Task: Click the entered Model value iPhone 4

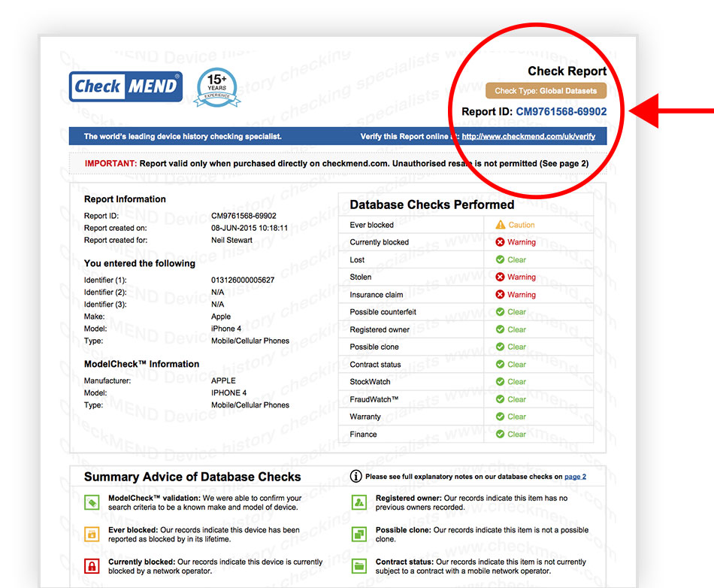Action: coord(226,329)
